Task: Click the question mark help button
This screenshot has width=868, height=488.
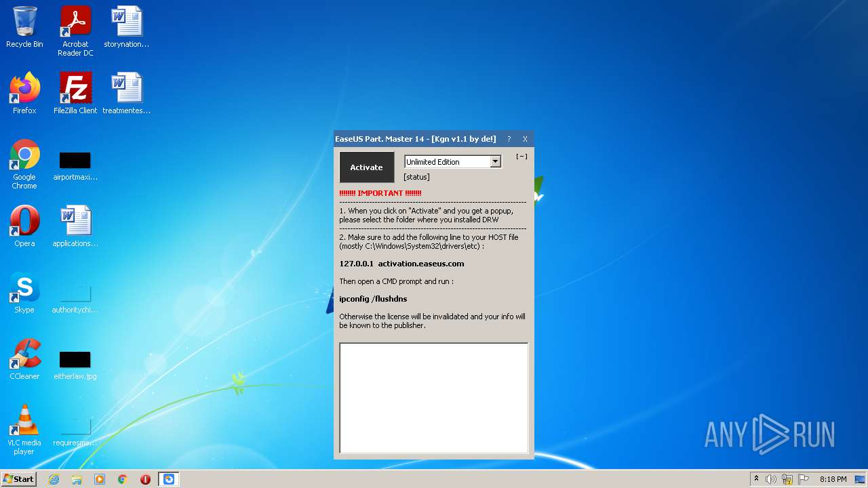Action: (x=509, y=139)
